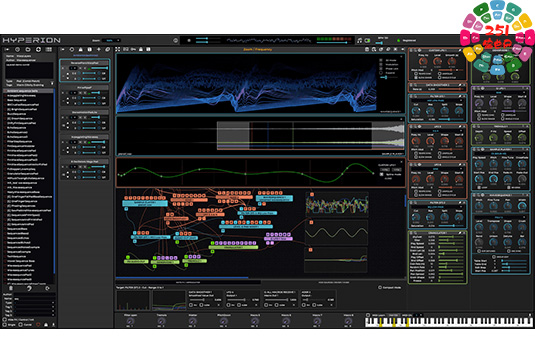This screenshot has height=363, width=535.
Task: Enable Spline mode in the Custom LFO editor
Action: pos(382,174)
